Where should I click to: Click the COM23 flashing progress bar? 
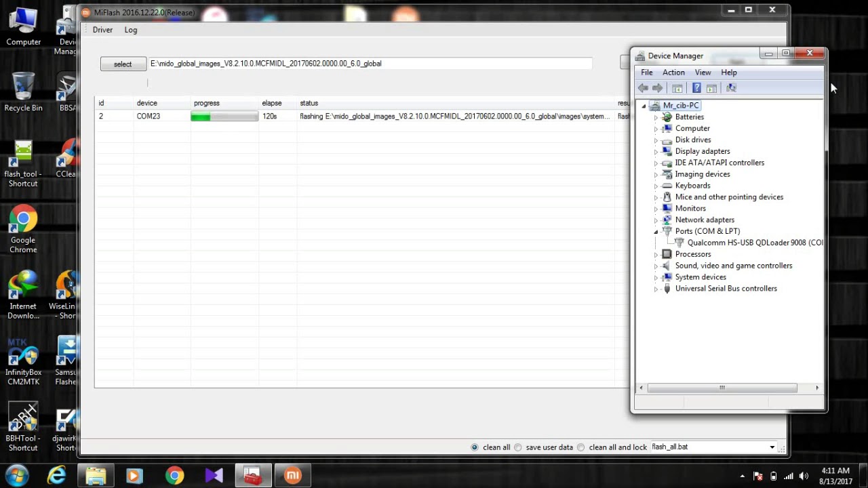(x=224, y=117)
